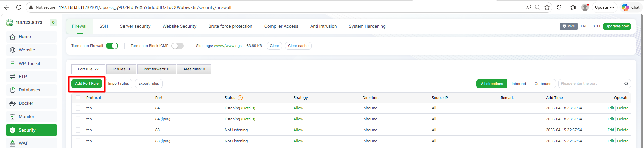The height and width of the screenshot is (148, 644).
Task: Click the WP Toolkit icon
Action: (x=13, y=64)
